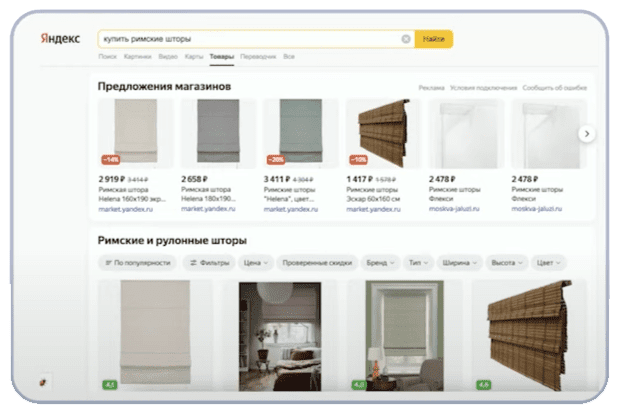Expand the Цена dropdown
Viewport: 628px width, 417px height.
256,263
